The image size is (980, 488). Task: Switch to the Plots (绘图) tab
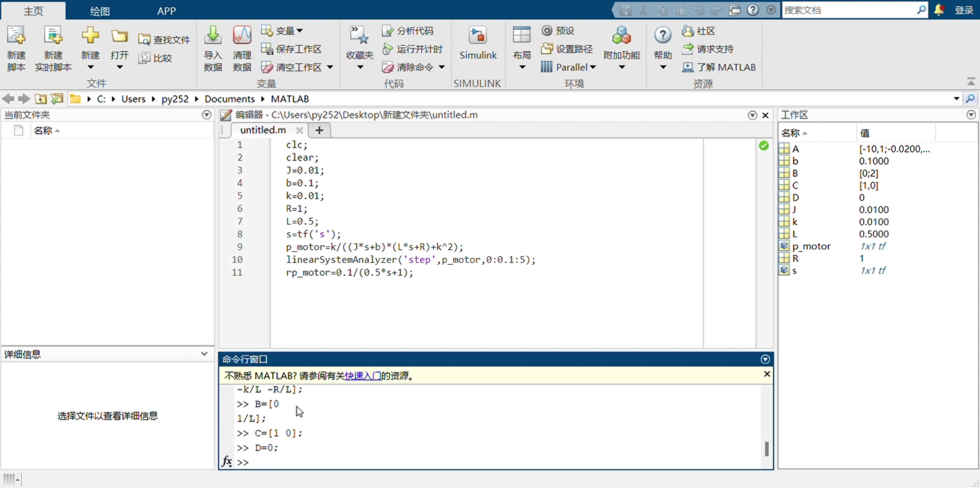[x=100, y=11]
